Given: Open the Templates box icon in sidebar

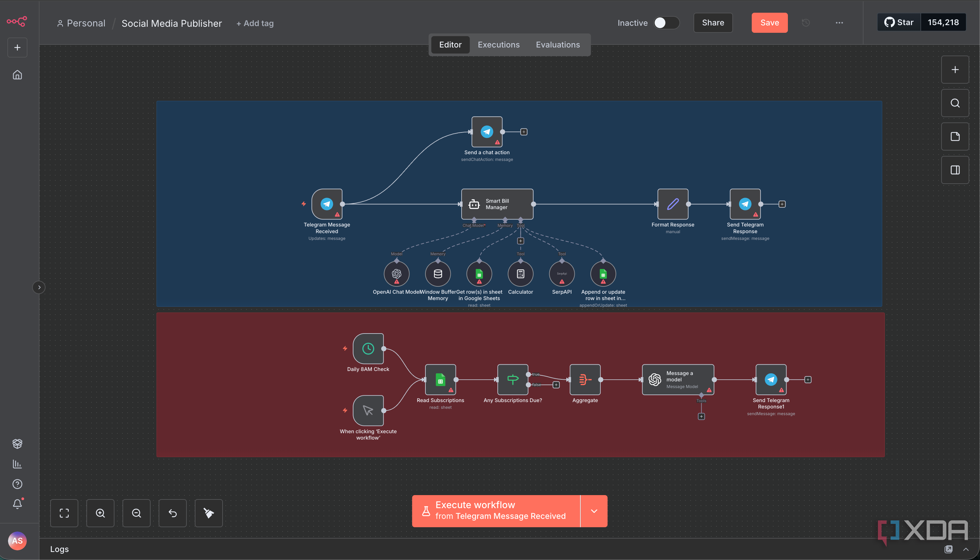Looking at the screenshot, I should pyautogui.click(x=17, y=444).
